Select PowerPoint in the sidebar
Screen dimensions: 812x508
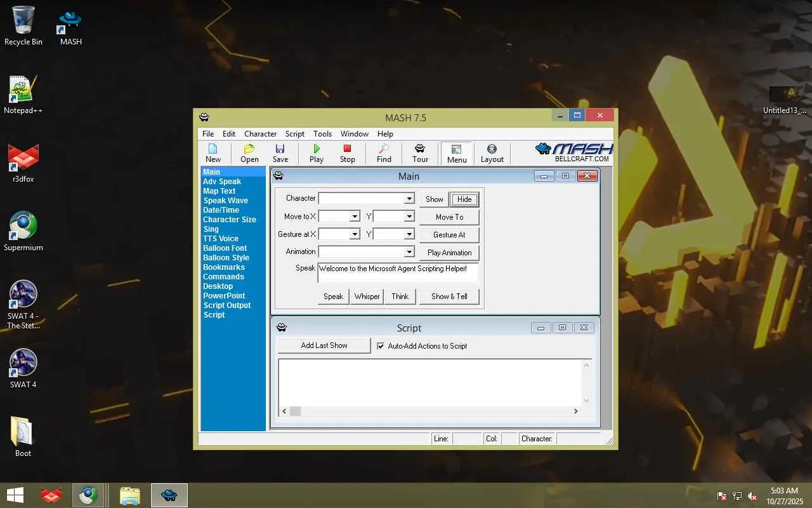(224, 296)
